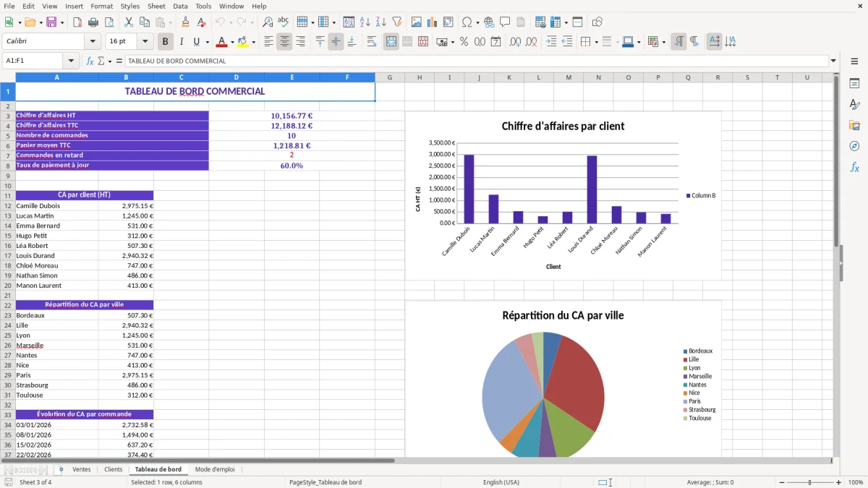Click PageStyle_Tableau de bord in status bar
Image resolution: width=868 pixels, height=488 pixels.
[x=325, y=482]
